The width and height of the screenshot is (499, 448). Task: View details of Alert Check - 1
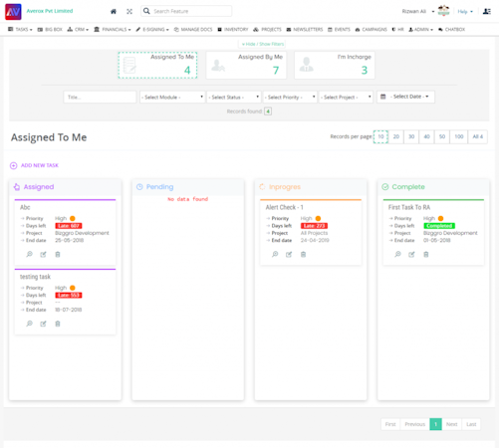coord(275,254)
